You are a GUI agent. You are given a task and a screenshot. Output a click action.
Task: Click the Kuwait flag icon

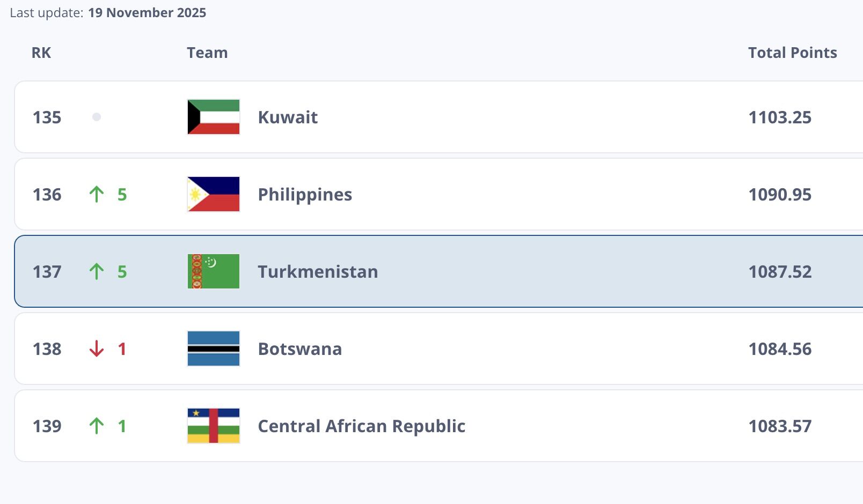tap(213, 117)
